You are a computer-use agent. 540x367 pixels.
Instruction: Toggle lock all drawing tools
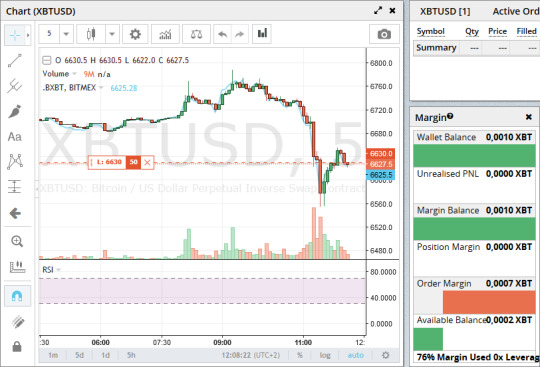tap(17, 346)
